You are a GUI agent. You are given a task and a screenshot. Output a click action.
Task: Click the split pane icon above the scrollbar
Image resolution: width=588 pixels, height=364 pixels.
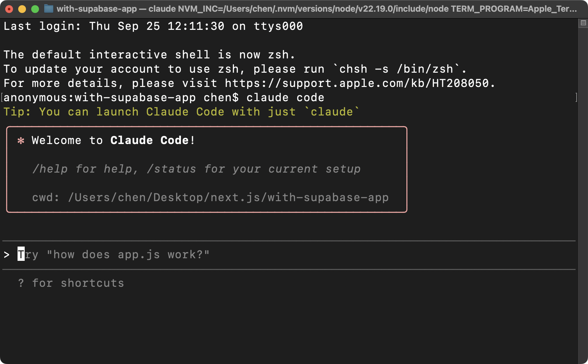(x=583, y=23)
